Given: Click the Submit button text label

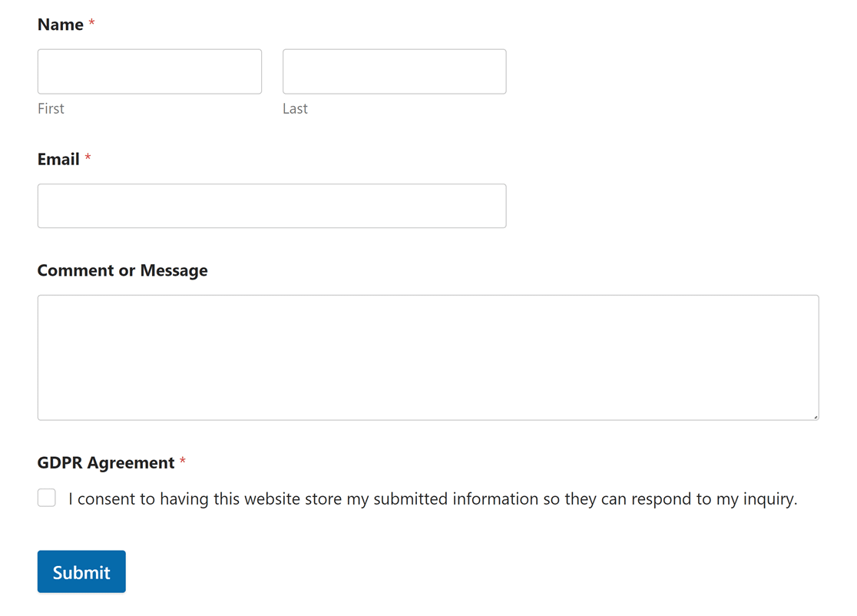Looking at the screenshot, I should [x=81, y=571].
